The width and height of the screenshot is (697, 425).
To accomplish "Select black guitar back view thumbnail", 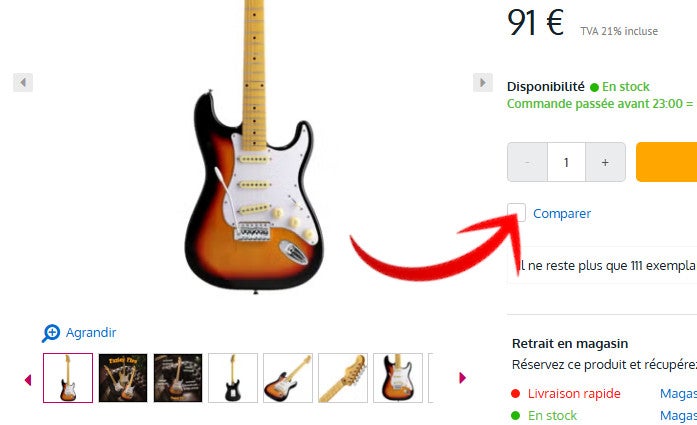I will (233, 378).
